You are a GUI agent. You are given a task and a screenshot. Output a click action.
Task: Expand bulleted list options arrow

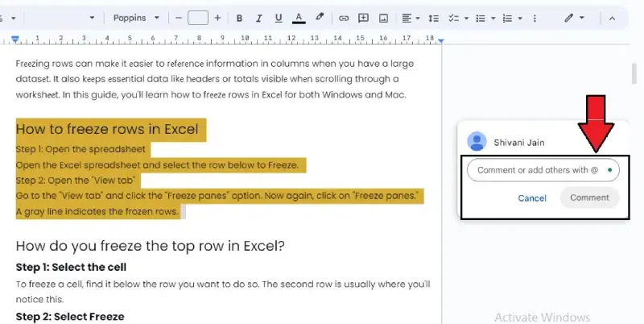click(493, 19)
